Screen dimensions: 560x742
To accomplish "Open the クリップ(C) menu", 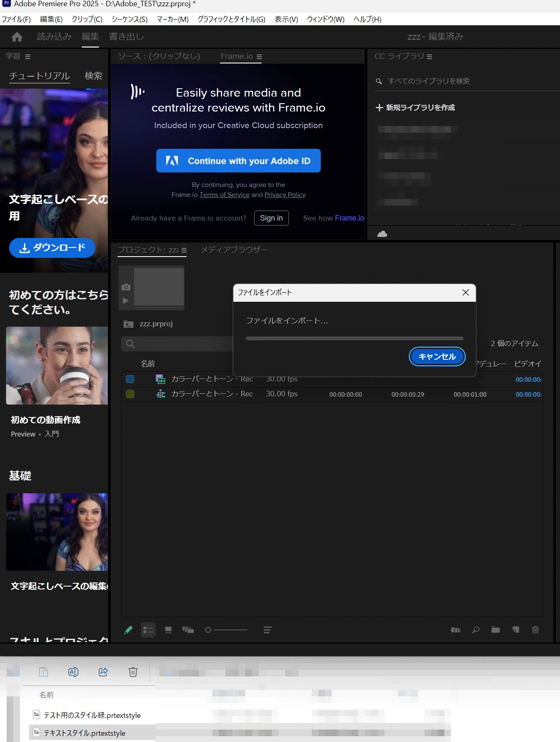I will click(x=87, y=19).
